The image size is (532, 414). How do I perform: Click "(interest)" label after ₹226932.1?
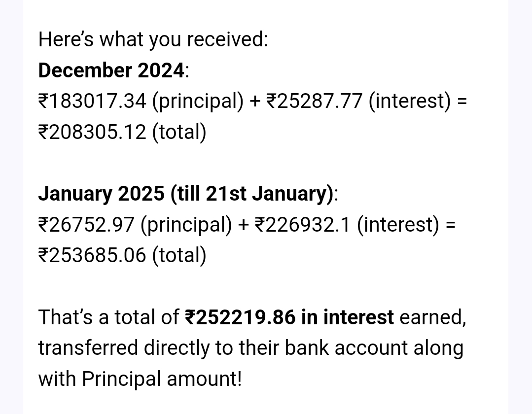pyautogui.click(x=397, y=225)
